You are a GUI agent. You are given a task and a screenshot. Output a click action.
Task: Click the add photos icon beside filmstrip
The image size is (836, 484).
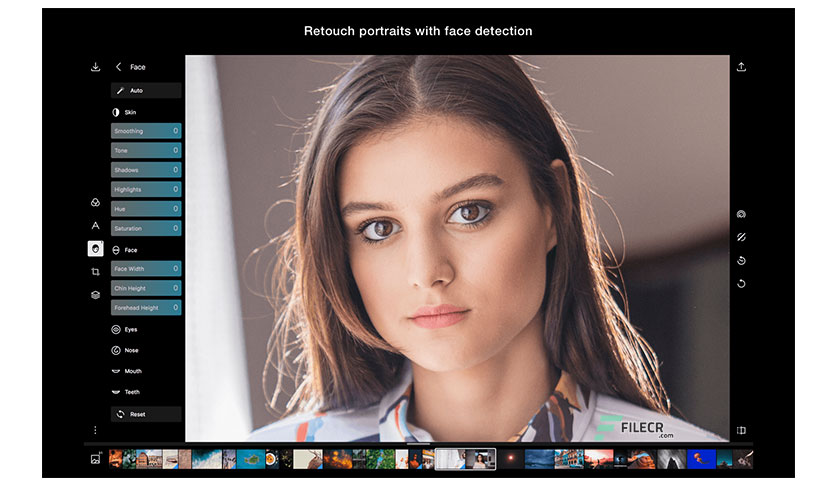point(96,458)
